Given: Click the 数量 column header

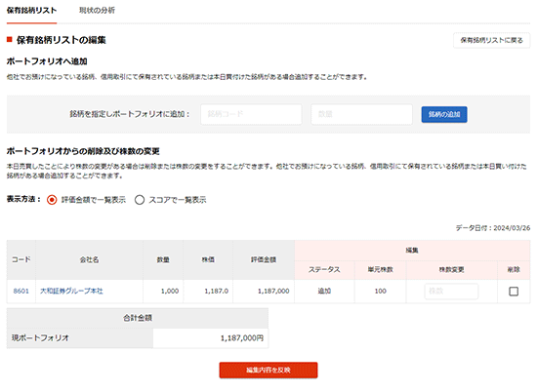Looking at the screenshot, I should click(163, 260).
